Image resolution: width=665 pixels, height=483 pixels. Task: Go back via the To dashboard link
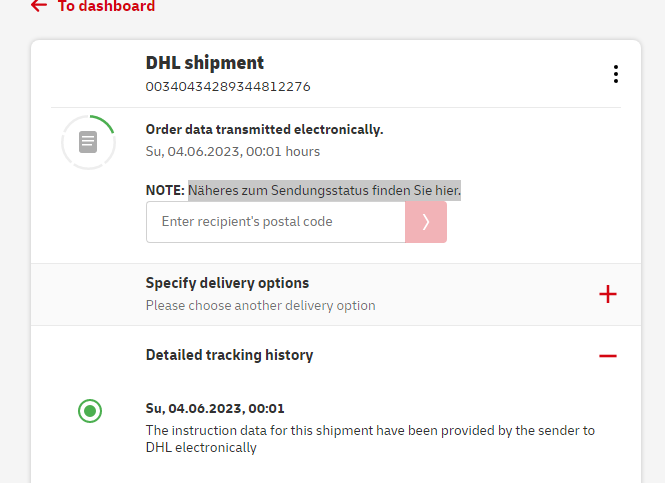(106, 6)
